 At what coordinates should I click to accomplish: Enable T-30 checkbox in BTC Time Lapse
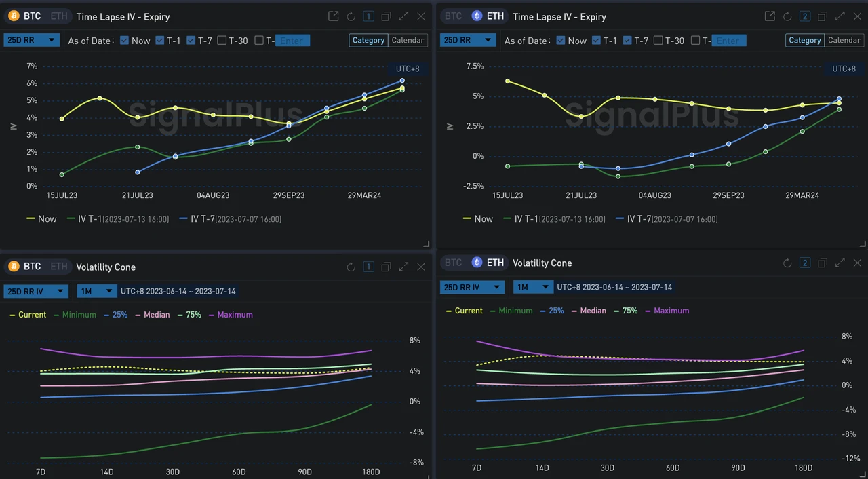click(222, 41)
